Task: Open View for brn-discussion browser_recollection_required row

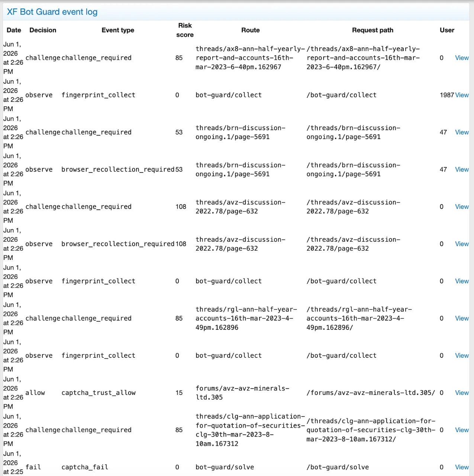Action: [x=462, y=169]
